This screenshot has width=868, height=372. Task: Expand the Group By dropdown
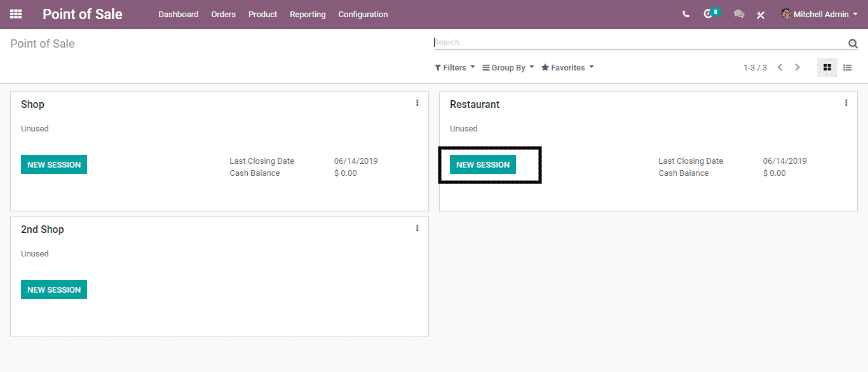point(508,67)
